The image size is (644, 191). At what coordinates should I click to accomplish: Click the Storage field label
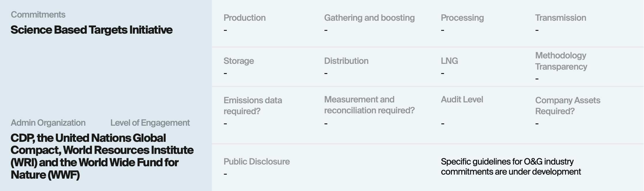click(x=239, y=61)
